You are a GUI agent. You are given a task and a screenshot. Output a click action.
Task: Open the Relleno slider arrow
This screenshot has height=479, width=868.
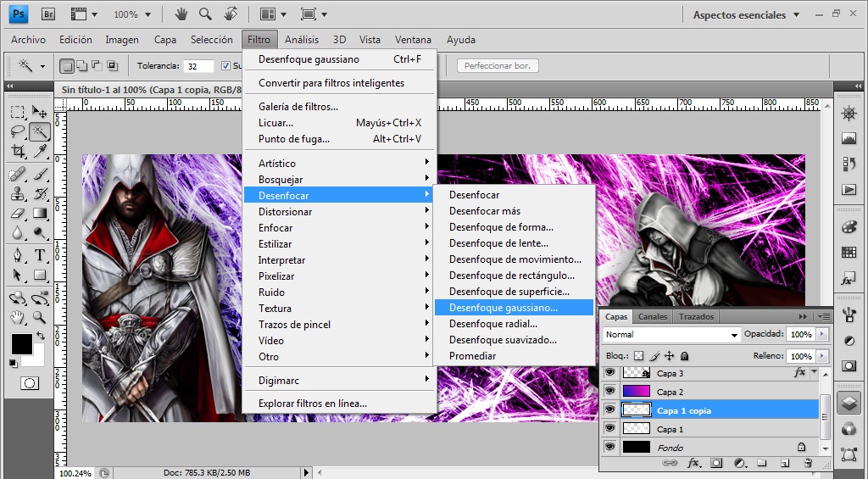822,356
